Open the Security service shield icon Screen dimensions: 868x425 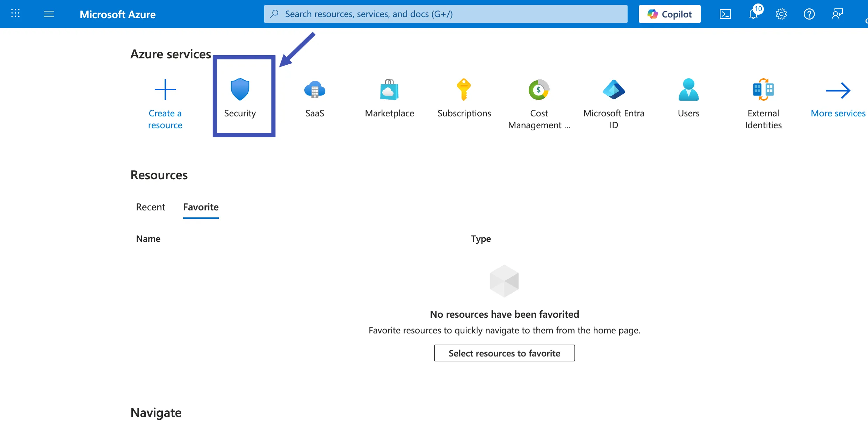point(240,89)
